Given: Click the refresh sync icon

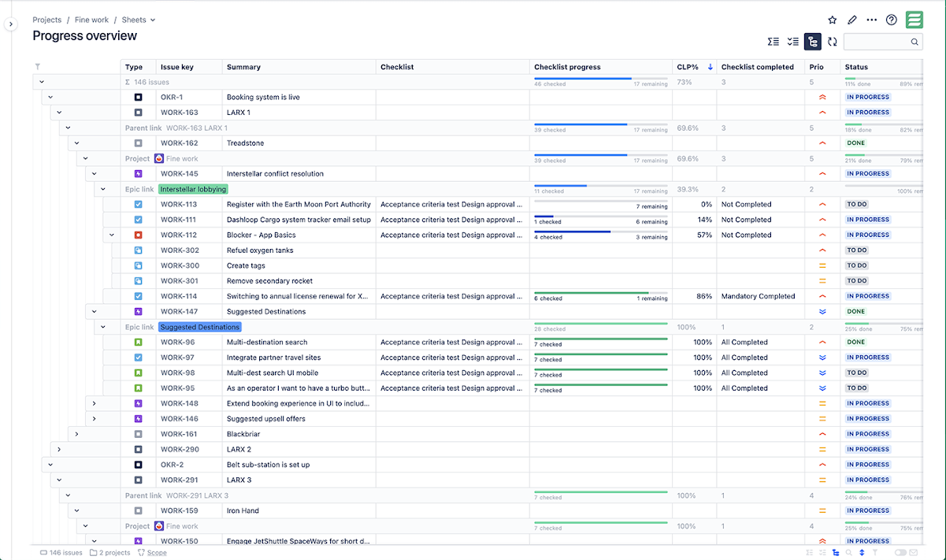Looking at the screenshot, I should (832, 42).
